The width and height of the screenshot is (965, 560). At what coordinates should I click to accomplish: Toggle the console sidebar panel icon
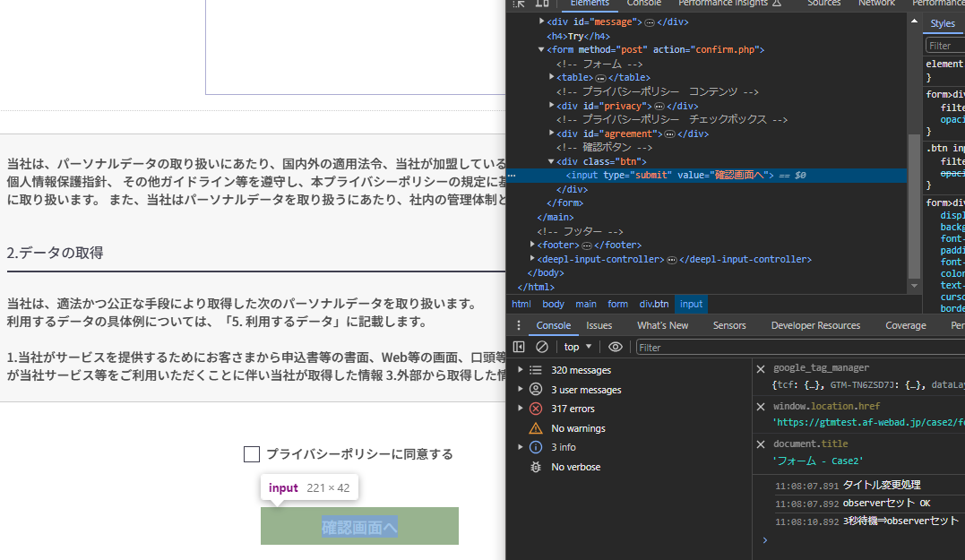(x=520, y=347)
